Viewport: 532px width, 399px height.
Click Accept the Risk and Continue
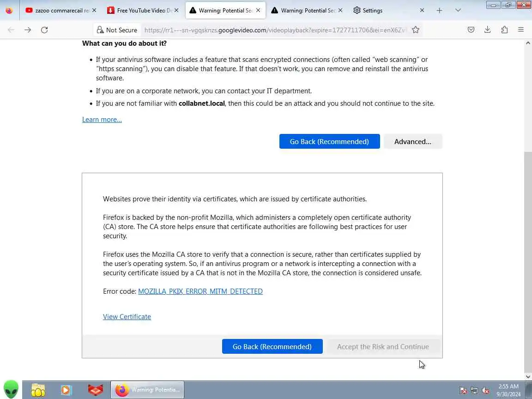click(x=383, y=346)
